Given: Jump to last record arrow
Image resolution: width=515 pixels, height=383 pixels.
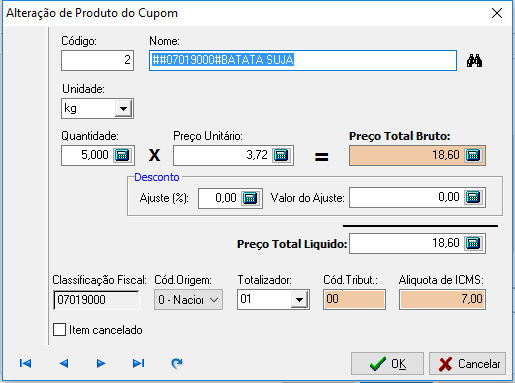Looking at the screenshot, I should pyautogui.click(x=138, y=363).
